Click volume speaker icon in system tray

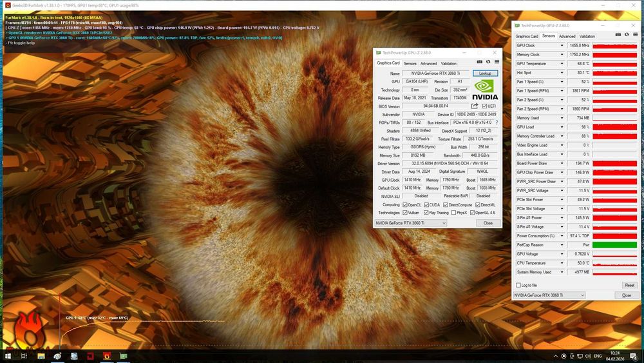coord(588,356)
